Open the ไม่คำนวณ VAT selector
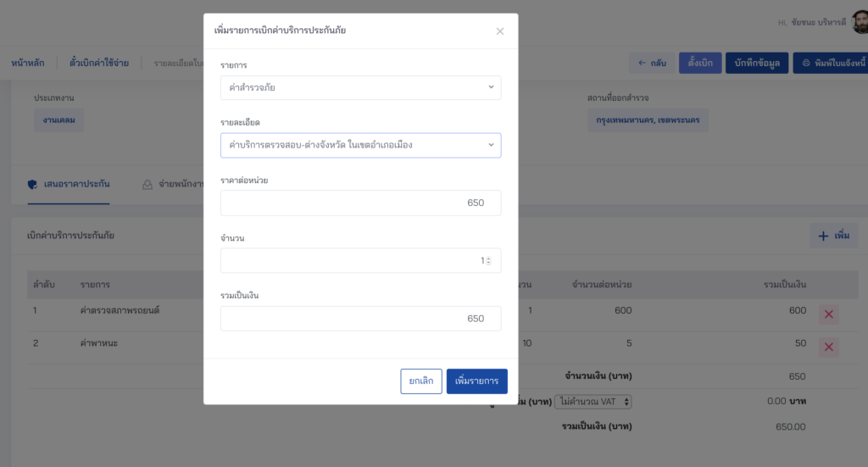Screen dimensions: 868x467 (593, 402)
